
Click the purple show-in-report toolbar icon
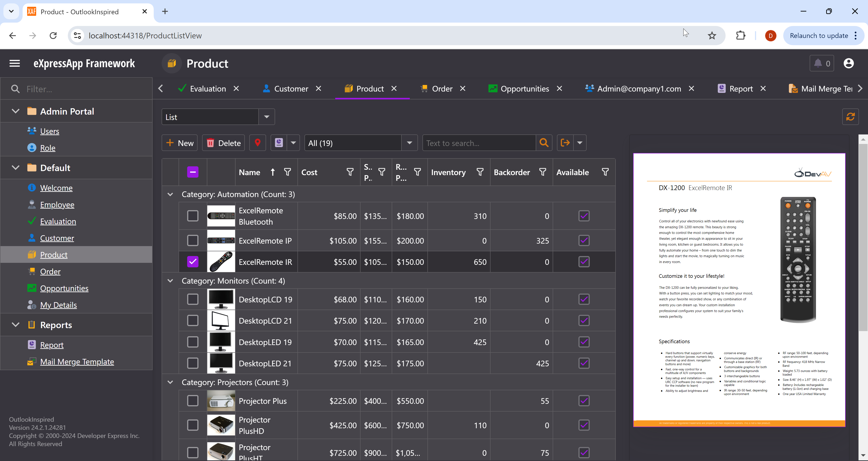(x=279, y=143)
